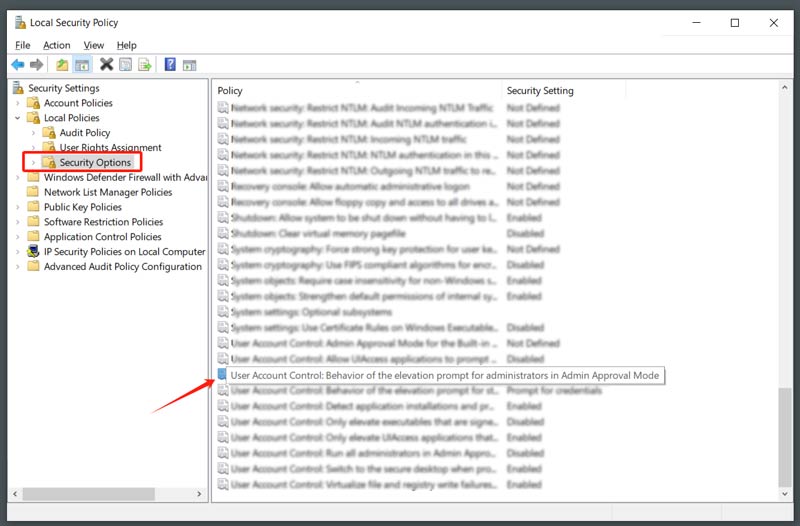Sort by the Security Setting column header
Viewport: 800px width, 526px height.
pos(563,90)
